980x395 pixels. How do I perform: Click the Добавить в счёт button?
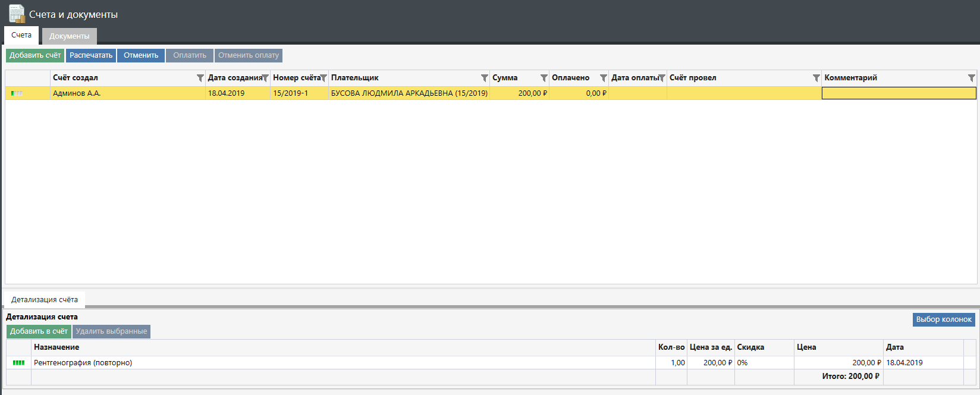[39, 331]
